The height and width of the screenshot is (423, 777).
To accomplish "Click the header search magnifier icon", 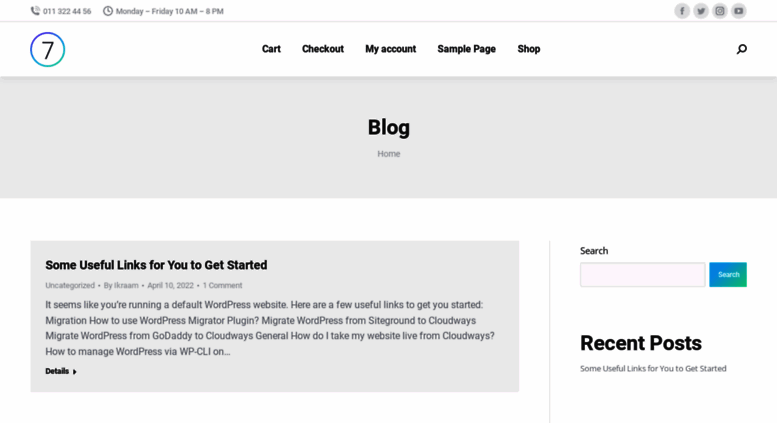I will click(741, 49).
